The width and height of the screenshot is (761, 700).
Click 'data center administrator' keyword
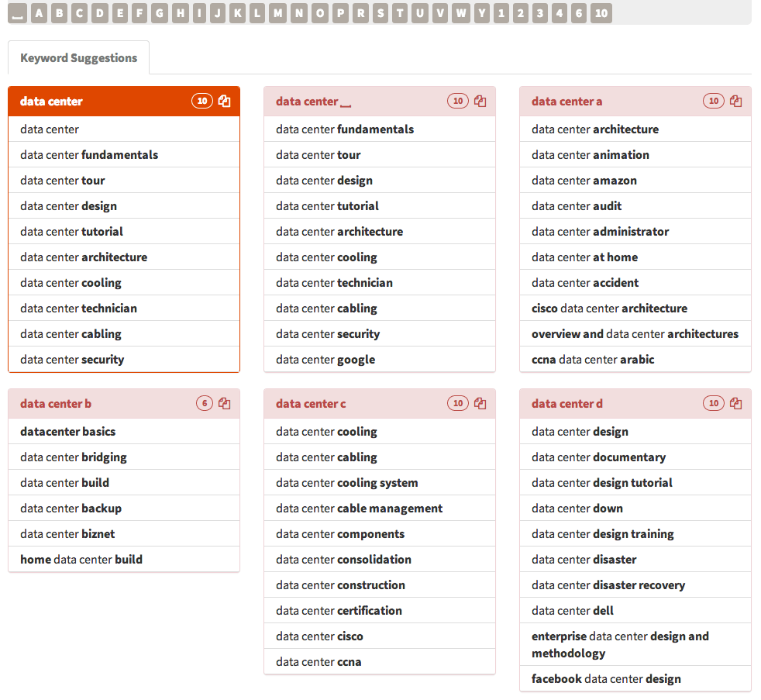tap(635, 232)
